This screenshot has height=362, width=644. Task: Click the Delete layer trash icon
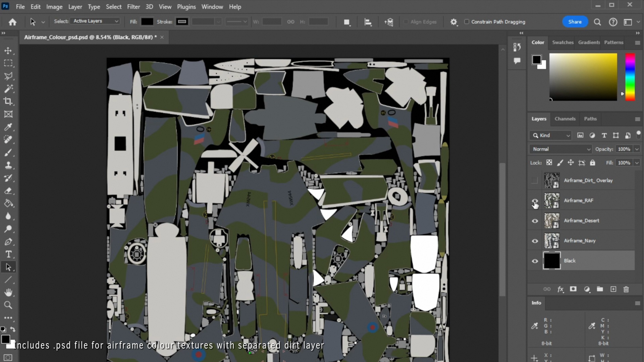[626, 289]
